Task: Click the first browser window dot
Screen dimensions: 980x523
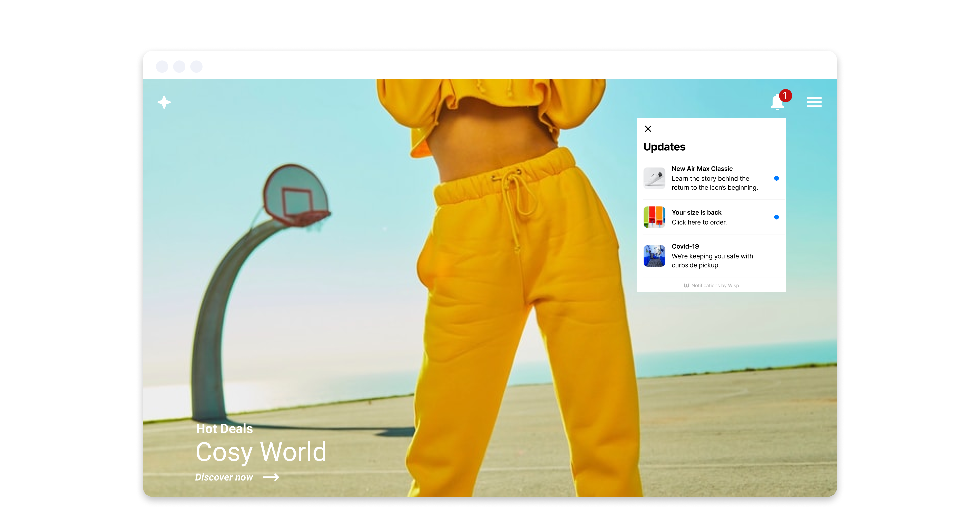Action: [162, 67]
